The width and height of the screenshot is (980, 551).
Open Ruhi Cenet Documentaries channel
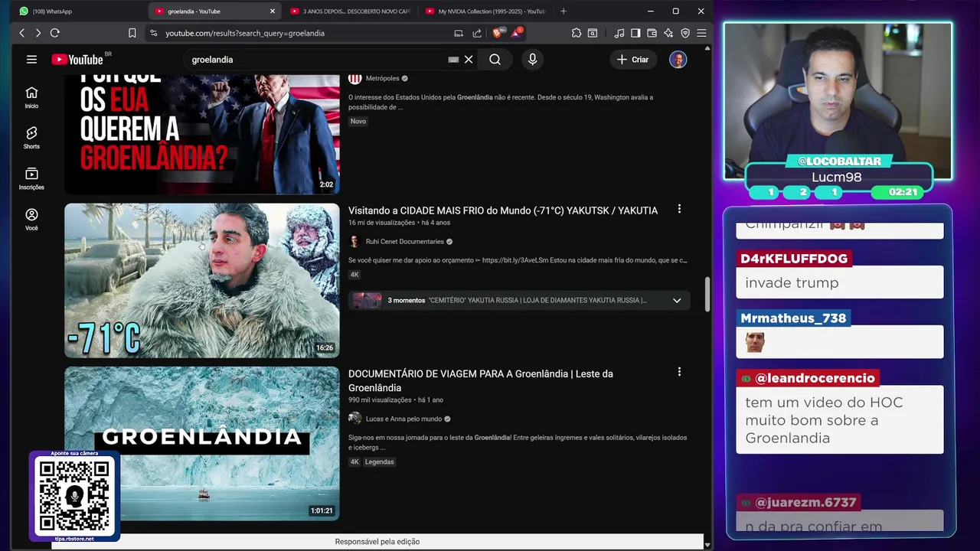pyautogui.click(x=404, y=241)
